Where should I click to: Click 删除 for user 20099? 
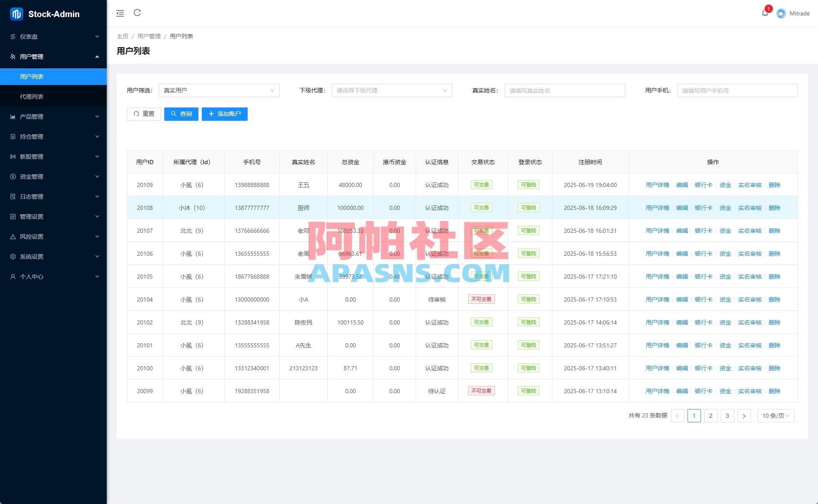tap(774, 391)
